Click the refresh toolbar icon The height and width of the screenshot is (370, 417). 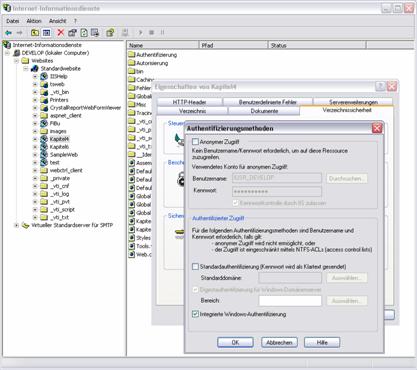click(84, 32)
